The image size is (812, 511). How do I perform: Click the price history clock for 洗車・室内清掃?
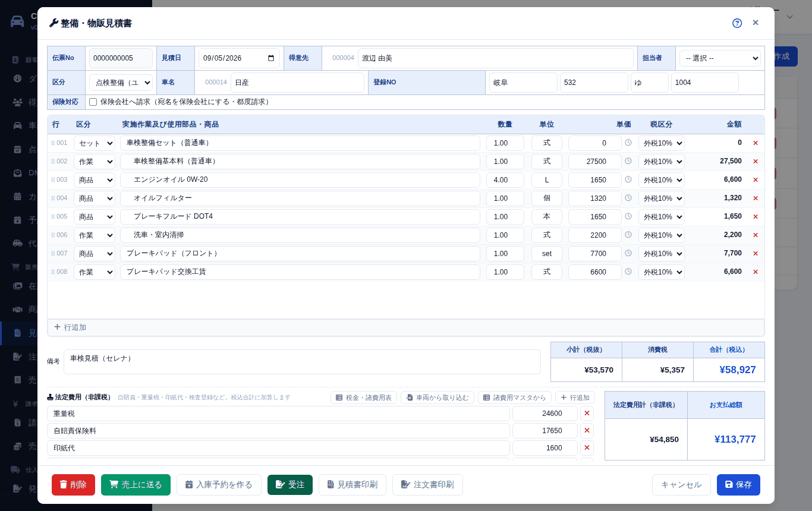(x=628, y=235)
